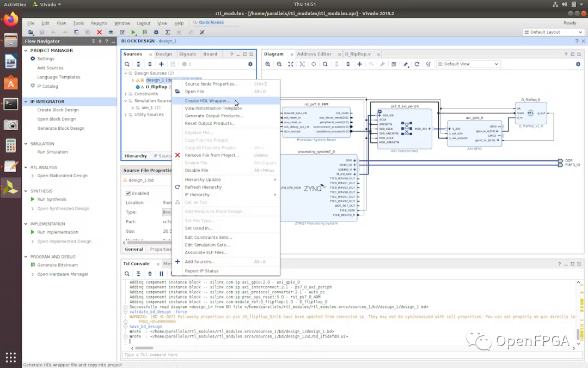Toggle the Enabled checkbox for design_1.bd

click(128, 193)
